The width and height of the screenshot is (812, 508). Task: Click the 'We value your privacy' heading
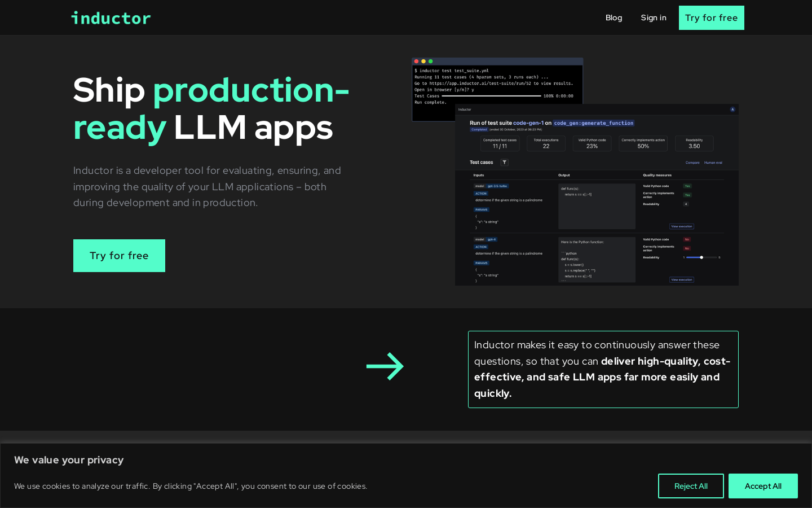click(x=69, y=460)
